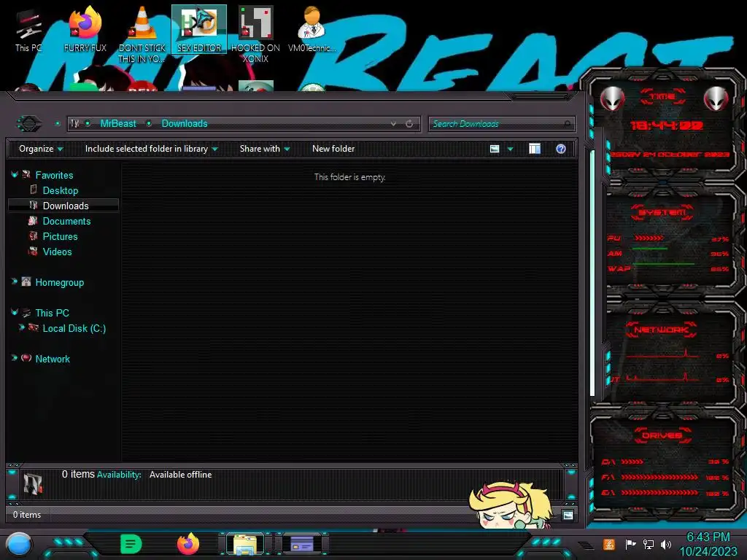Click the Availability label in details pane

tap(119, 474)
